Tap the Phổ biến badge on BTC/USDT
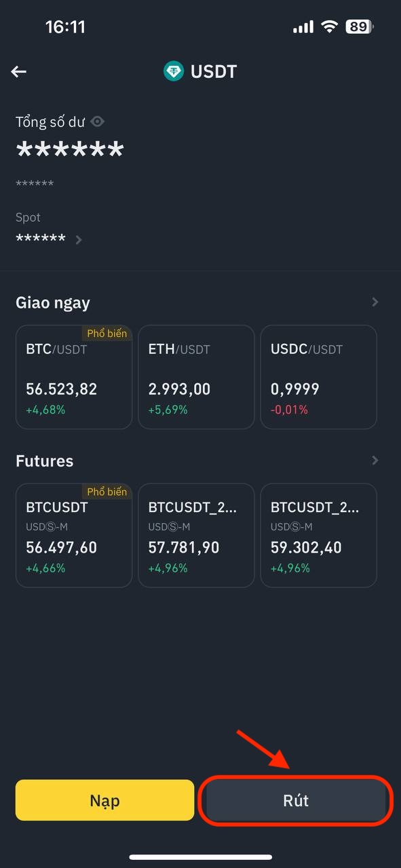401x868 pixels. tap(107, 334)
